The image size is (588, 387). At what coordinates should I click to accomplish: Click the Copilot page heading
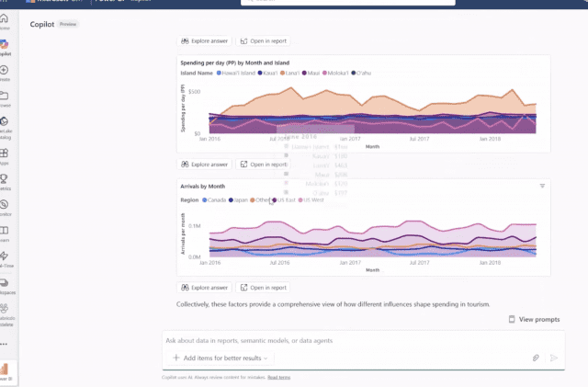pyautogui.click(x=42, y=24)
